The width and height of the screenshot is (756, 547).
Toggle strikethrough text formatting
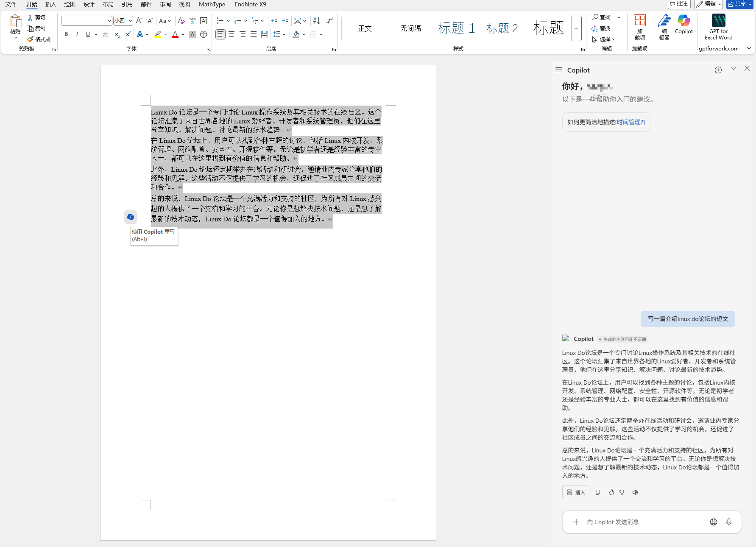point(106,34)
